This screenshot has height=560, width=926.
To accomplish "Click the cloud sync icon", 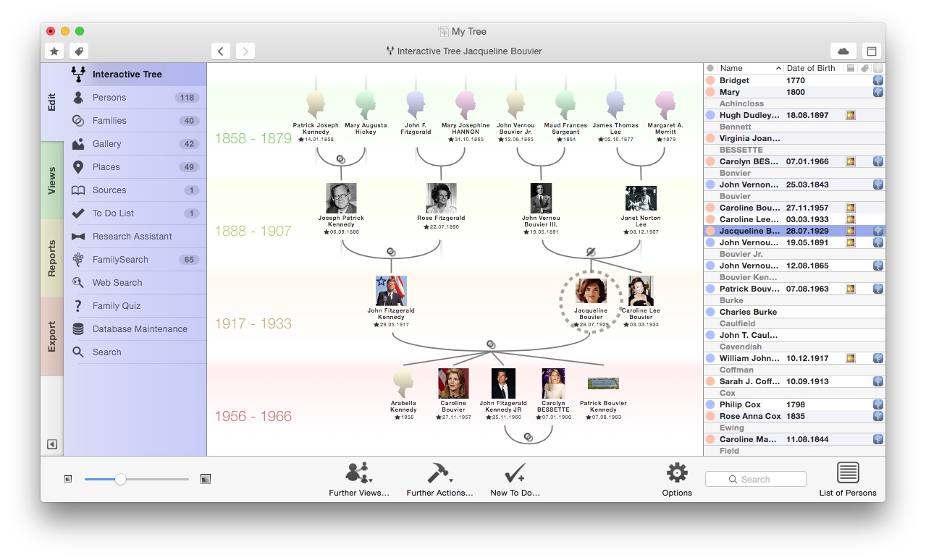I will point(843,51).
